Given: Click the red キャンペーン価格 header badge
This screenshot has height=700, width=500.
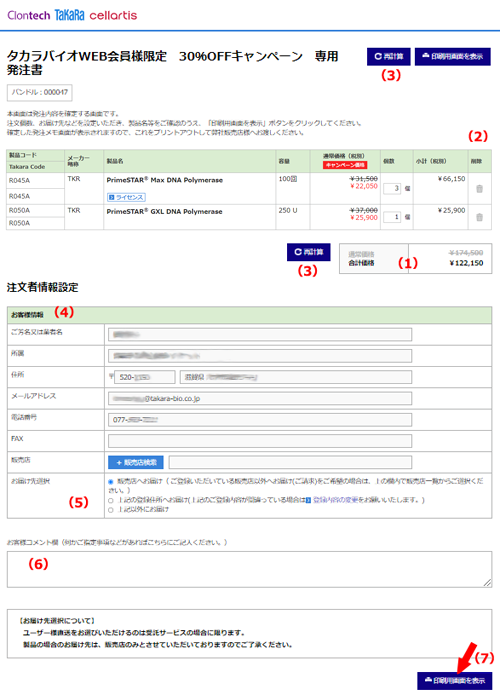Looking at the screenshot, I should pos(345,165).
